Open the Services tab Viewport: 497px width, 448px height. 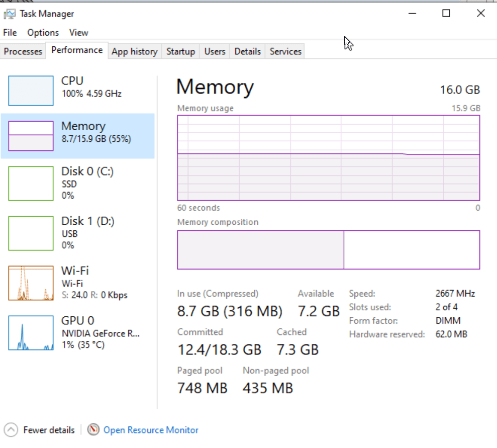click(285, 51)
